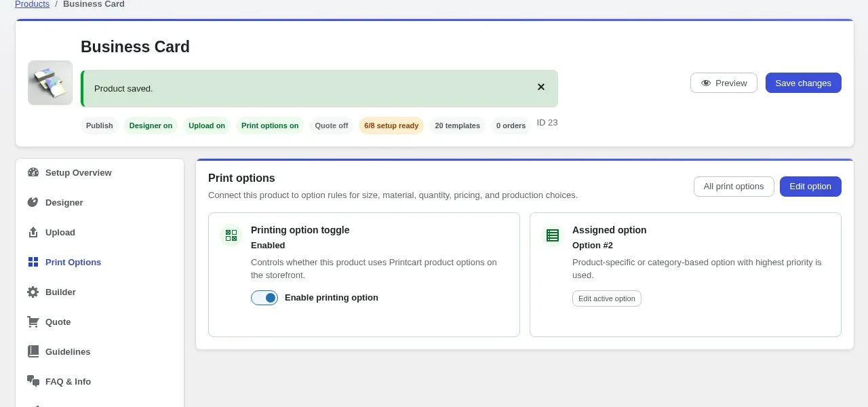Image resolution: width=868 pixels, height=407 pixels.
Task: Click the Printing option toggle heading
Action: tap(300, 230)
